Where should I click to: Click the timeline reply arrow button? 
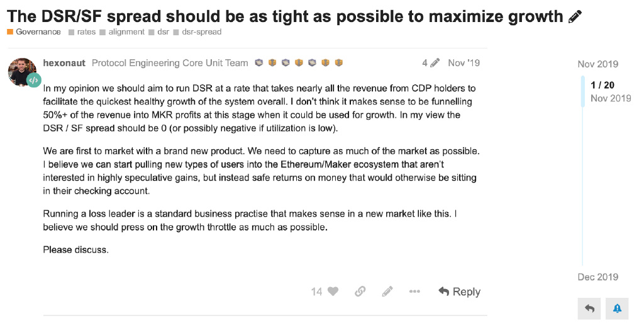pos(589,309)
